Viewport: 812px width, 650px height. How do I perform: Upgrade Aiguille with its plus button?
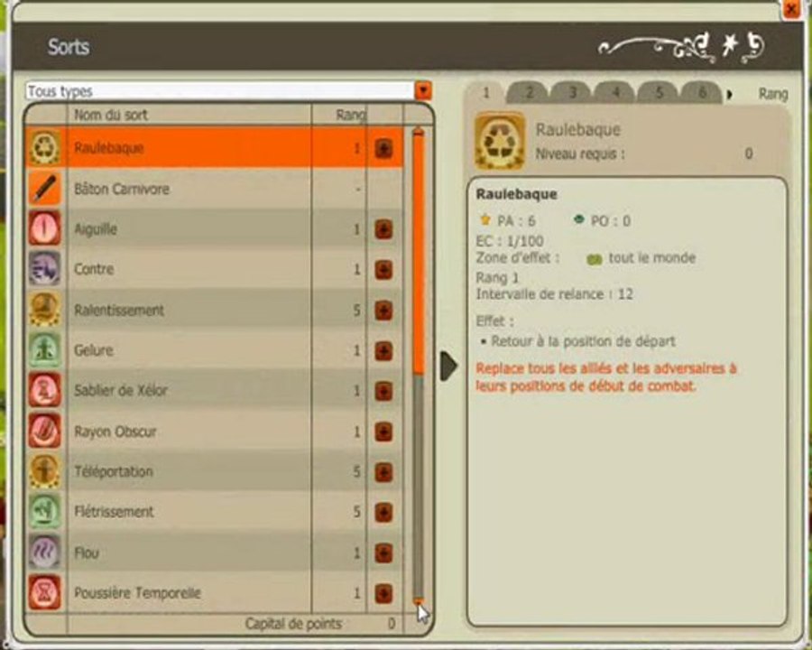(x=383, y=229)
